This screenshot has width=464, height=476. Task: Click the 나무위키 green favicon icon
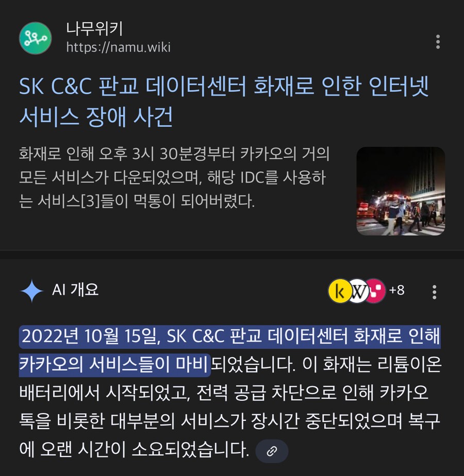click(x=36, y=38)
